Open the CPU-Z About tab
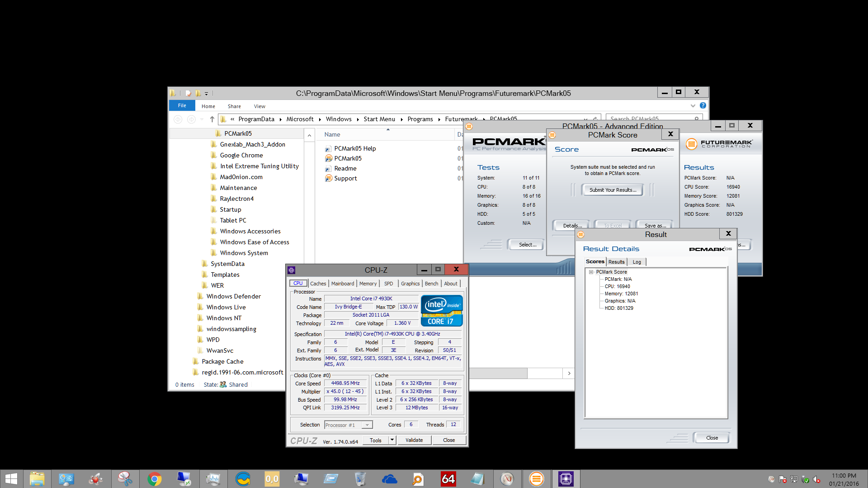 [x=450, y=284]
